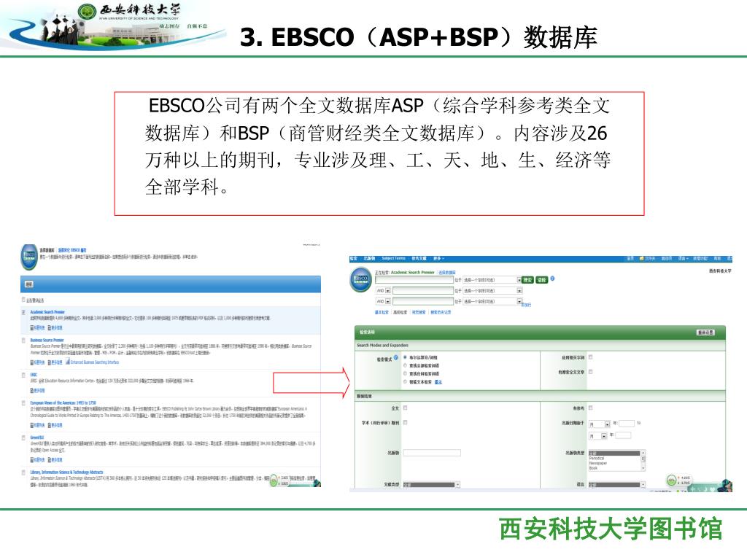This screenshot has height=560, width=747.
Task: Open the folder icon in the blue navigation bar
Action: [x=641, y=259]
